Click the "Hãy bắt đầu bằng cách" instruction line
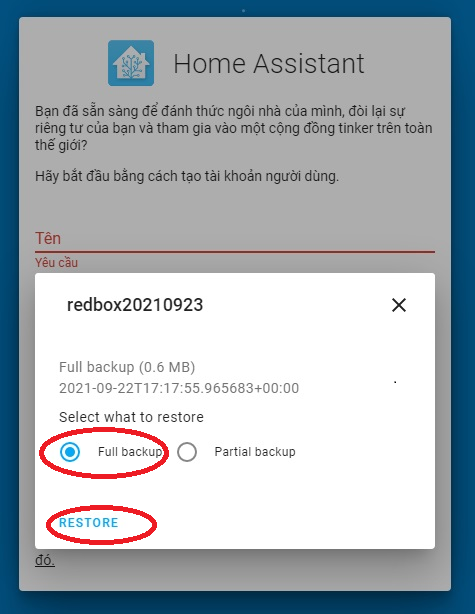Viewport: 475px width, 614px height. (187, 176)
